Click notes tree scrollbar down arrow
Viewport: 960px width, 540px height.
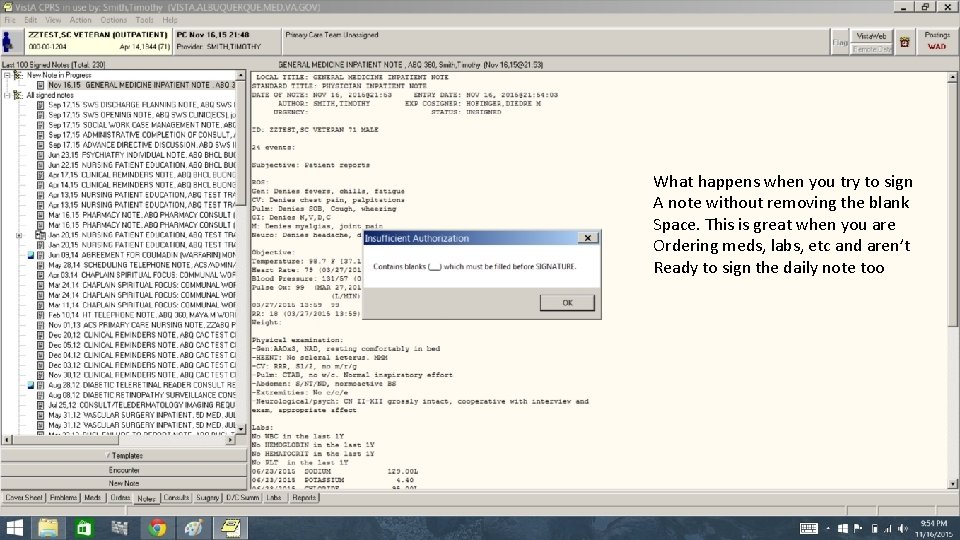click(241, 429)
